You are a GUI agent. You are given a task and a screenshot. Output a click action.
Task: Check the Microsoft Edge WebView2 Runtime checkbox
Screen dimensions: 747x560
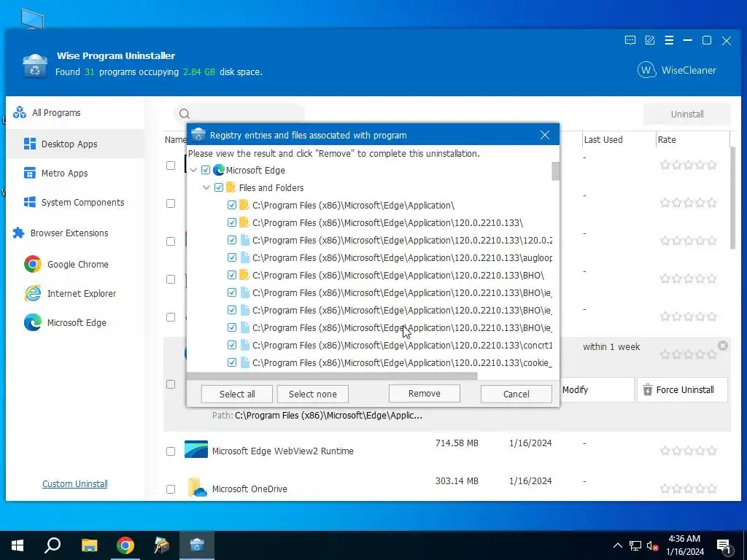pos(171,451)
